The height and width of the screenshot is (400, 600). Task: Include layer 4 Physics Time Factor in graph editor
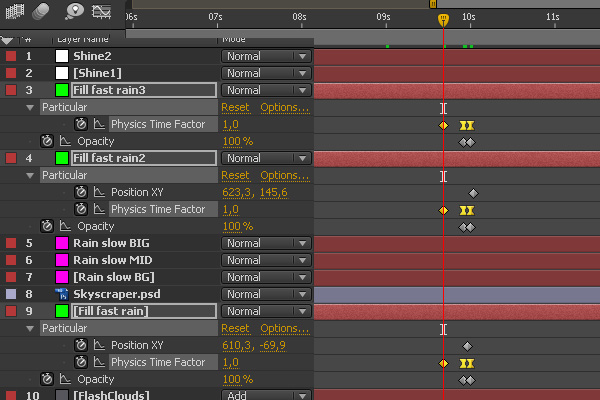pyautogui.click(x=99, y=209)
